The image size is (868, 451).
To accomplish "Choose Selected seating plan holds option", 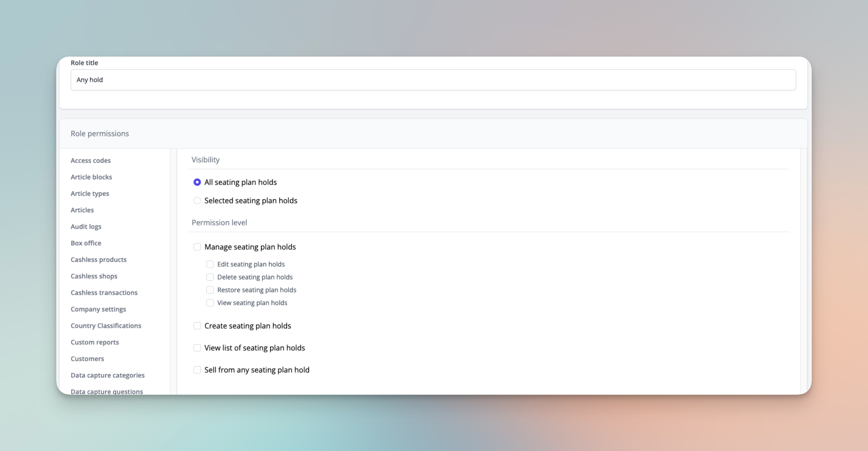I will pyautogui.click(x=197, y=201).
